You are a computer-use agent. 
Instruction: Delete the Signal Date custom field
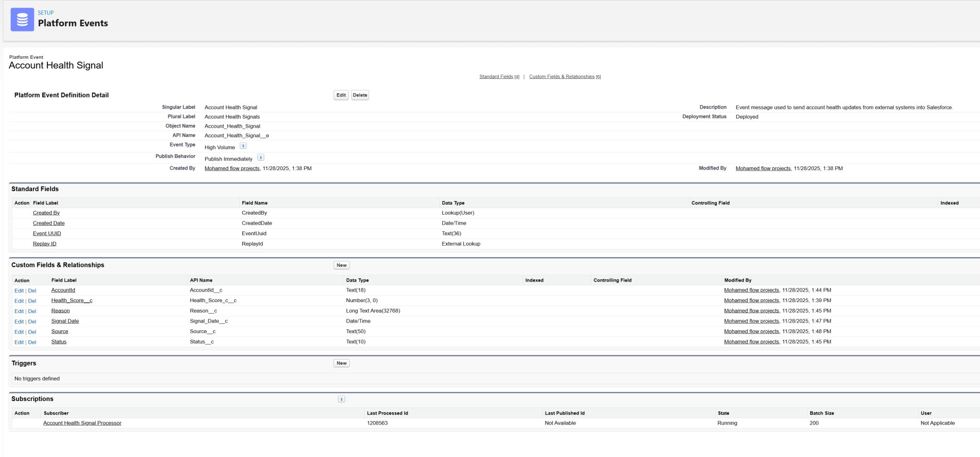(32, 322)
